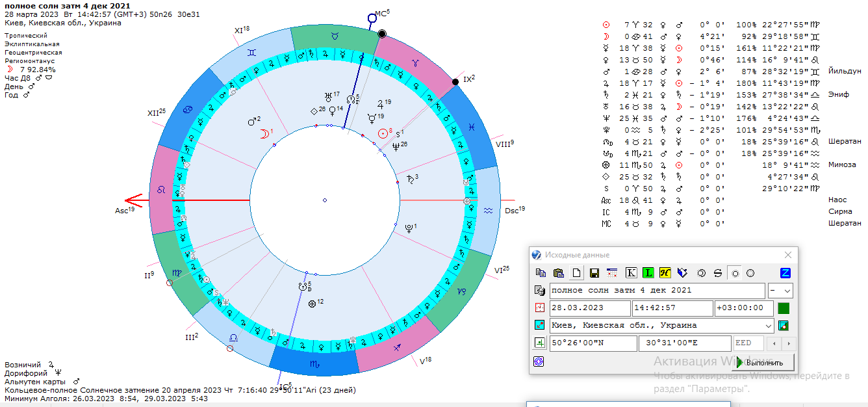The width and height of the screenshot is (868, 407).
Task: Click the Mars glyph near the Moon
Action: 252,122
